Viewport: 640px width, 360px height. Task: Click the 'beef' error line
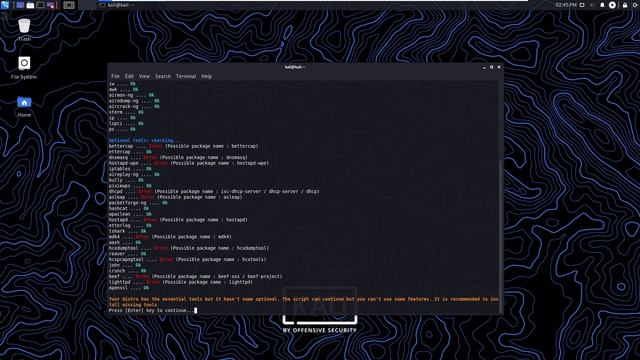coord(196,276)
